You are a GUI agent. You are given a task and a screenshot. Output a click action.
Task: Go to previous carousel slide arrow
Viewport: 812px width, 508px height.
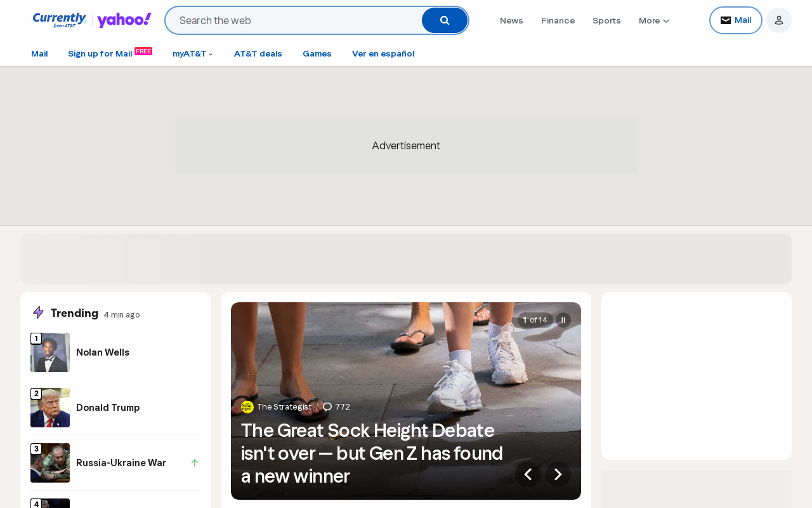(x=528, y=474)
